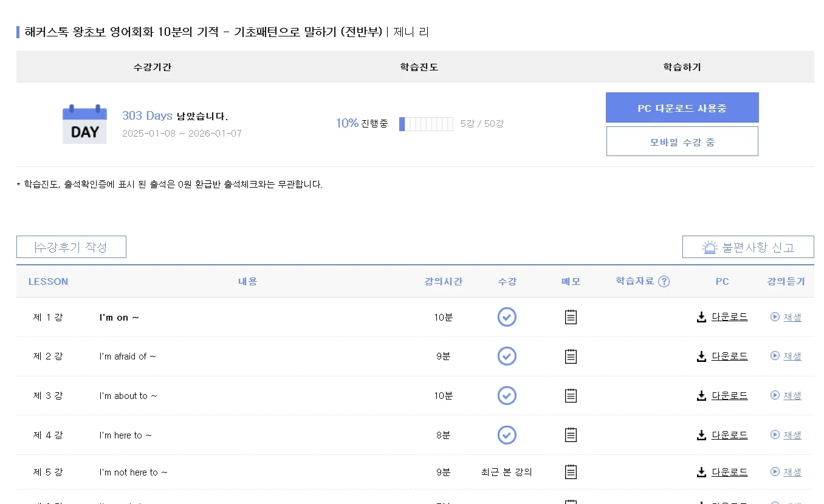Open the memo icon for lesson 2
This screenshot has width=824, height=504.
point(571,356)
